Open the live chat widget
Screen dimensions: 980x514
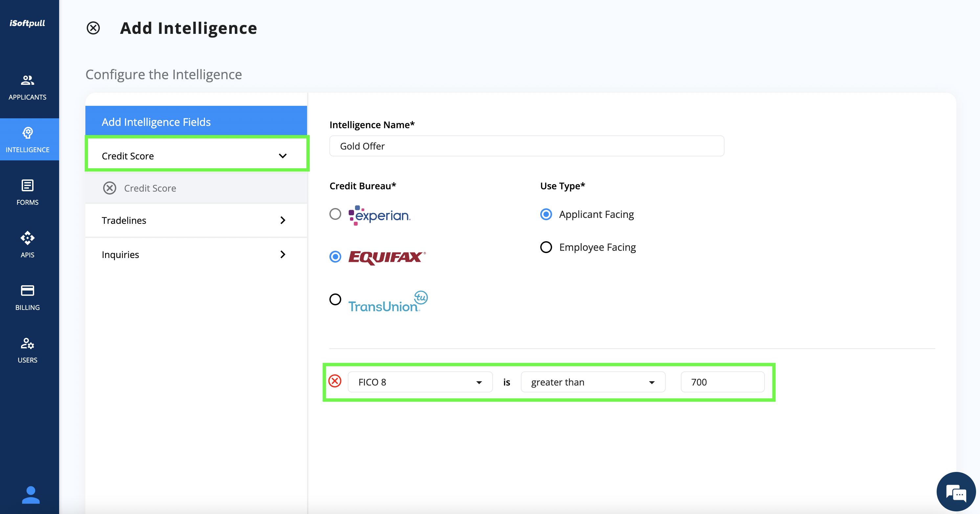coord(956,492)
